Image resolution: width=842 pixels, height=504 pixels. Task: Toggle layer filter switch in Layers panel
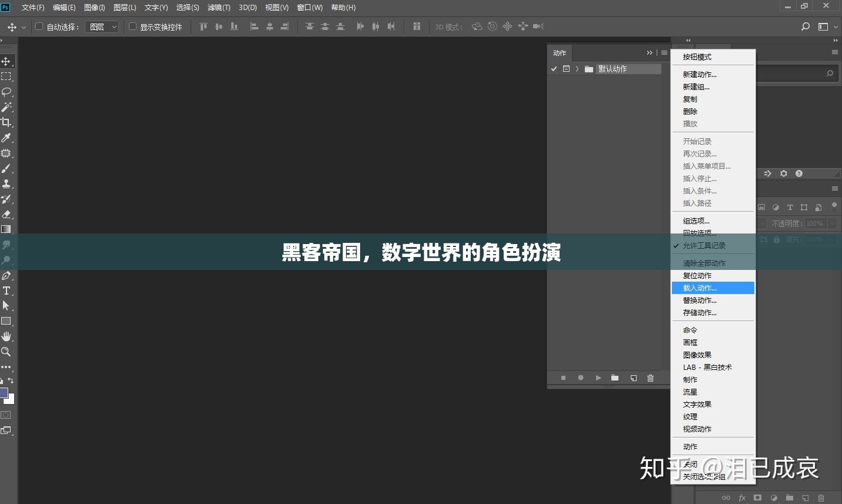point(834,206)
